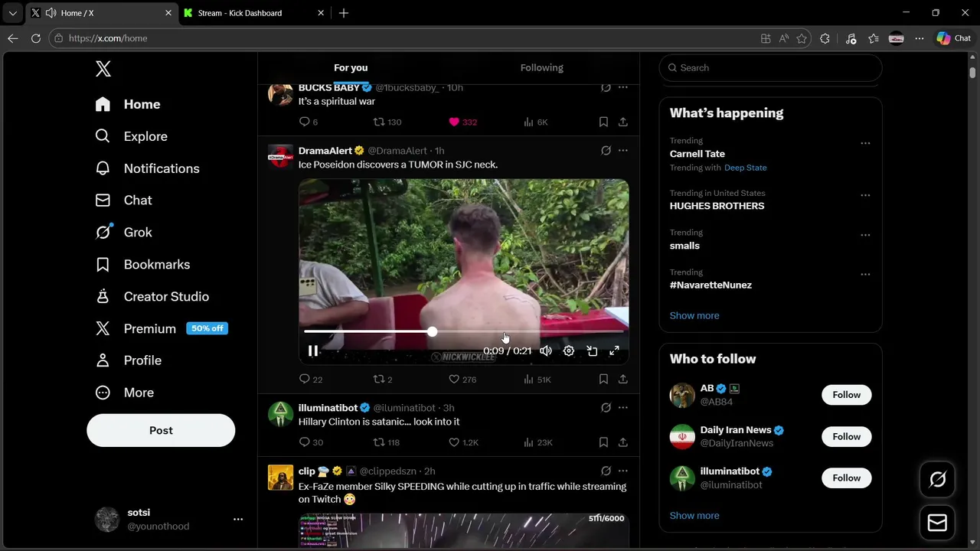Open Premium 50% off offer
This screenshot has height=551, width=980.
162,328
